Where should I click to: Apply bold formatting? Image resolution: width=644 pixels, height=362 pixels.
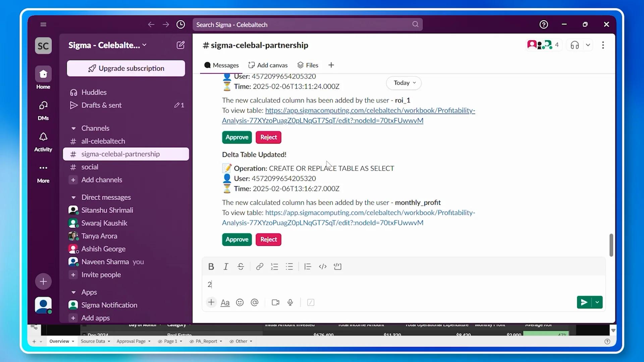coord(211,267)
